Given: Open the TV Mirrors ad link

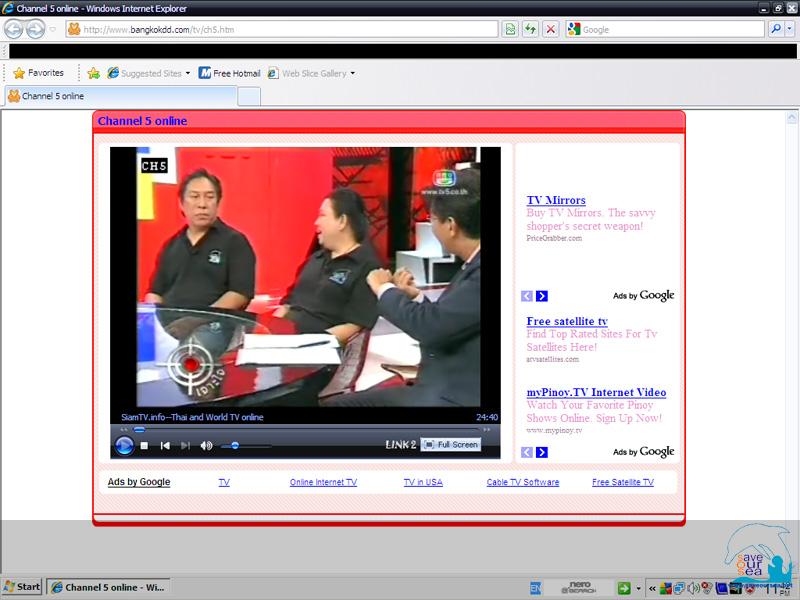Looking at the screenshot, I should 556,200.
